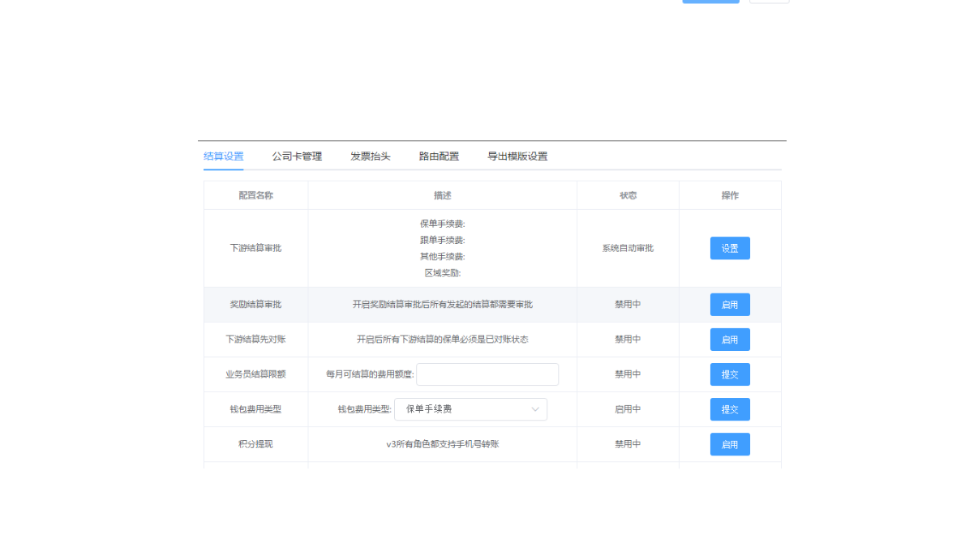Open the 导出模版设置 tab
This screenshot has height=560, width=965.
pyautogui.click(x=517, y=156)
